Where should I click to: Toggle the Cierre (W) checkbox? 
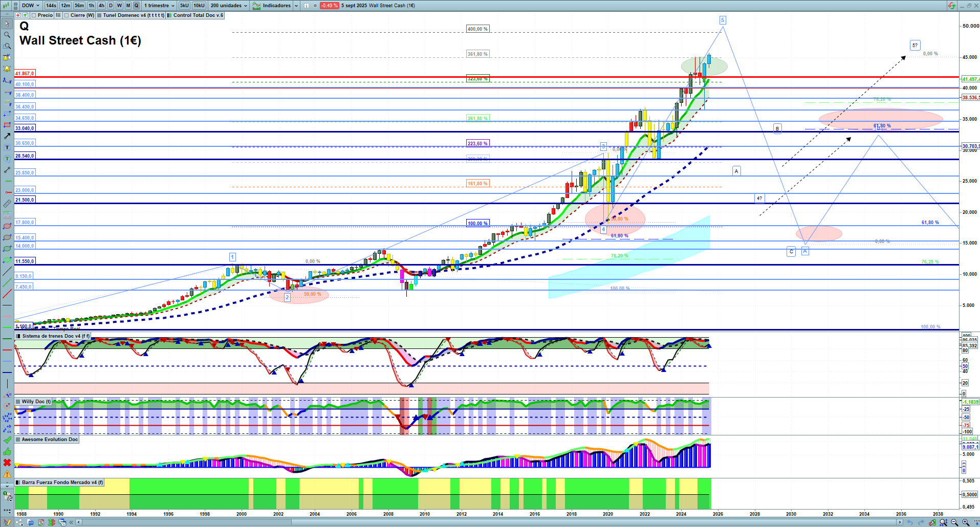click(x=67, y=15)
